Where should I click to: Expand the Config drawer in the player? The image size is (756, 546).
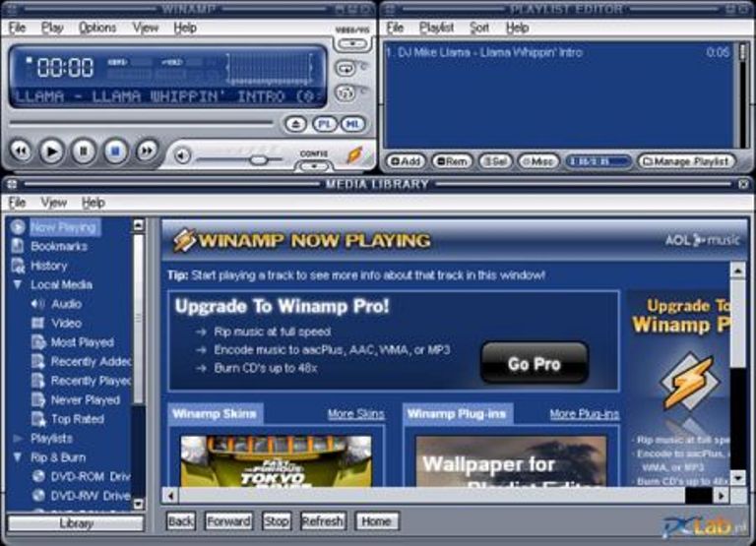[x=314, y=166]
